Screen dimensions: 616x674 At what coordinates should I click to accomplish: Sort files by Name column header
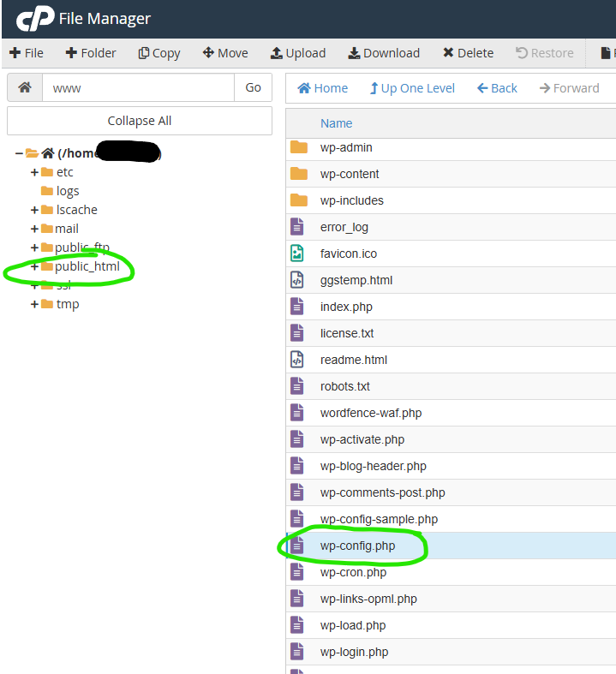336,124
